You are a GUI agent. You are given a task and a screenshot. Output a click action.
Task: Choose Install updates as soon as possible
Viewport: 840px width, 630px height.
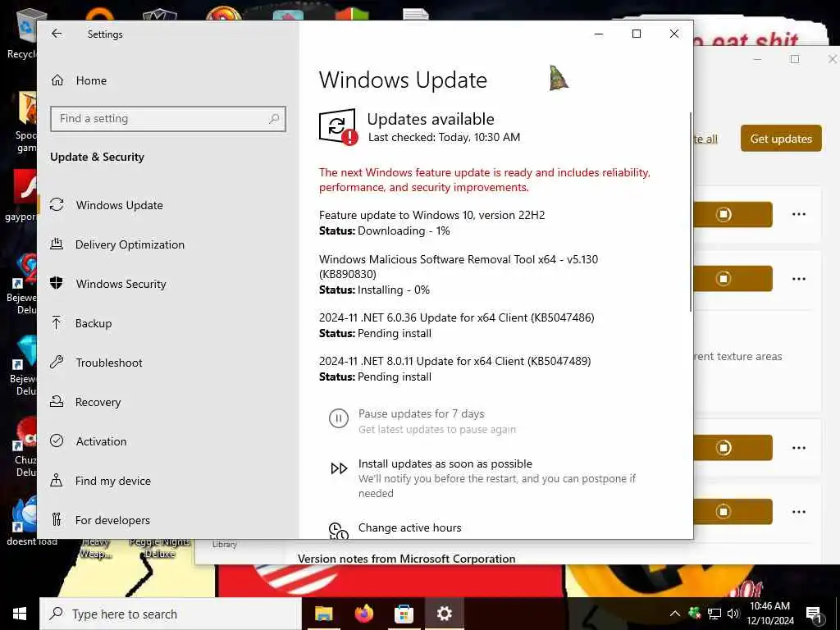pos(445,464)
